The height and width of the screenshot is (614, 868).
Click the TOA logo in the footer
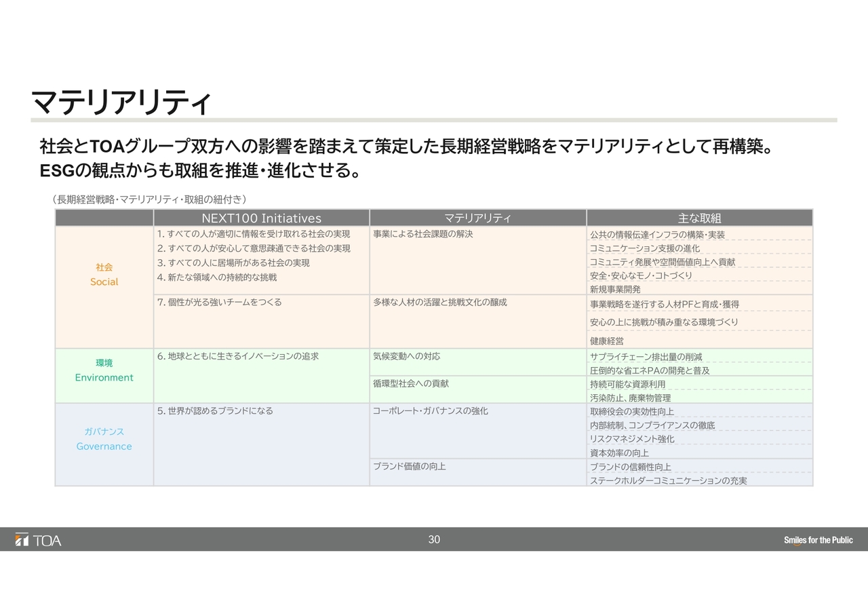tap(38, 540)
